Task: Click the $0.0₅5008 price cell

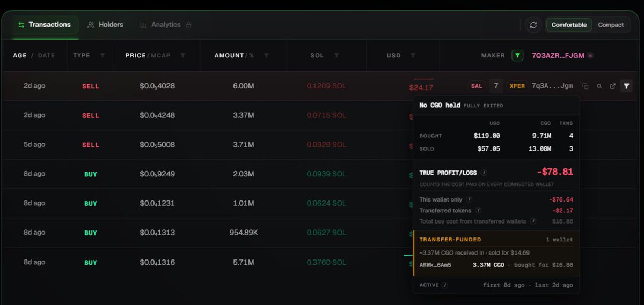Action: (157, 145)
